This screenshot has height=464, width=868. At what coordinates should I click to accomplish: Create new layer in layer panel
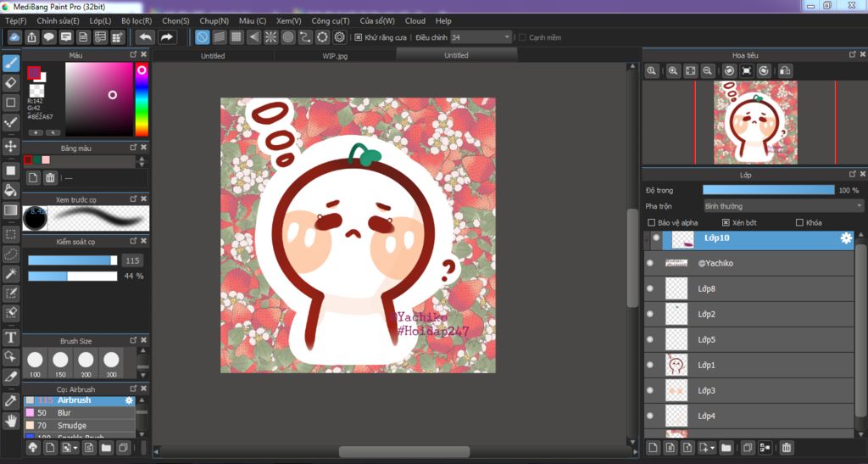click(x=654, y=447)
